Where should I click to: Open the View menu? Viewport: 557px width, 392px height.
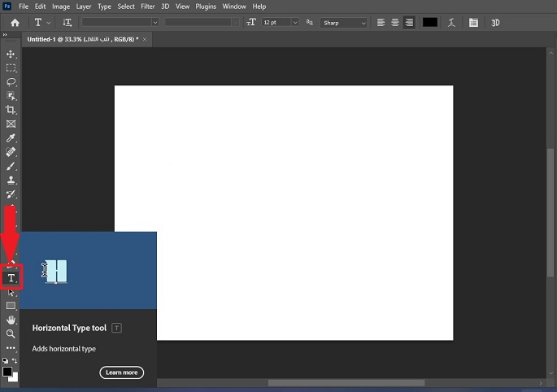[x=182, y=7]
